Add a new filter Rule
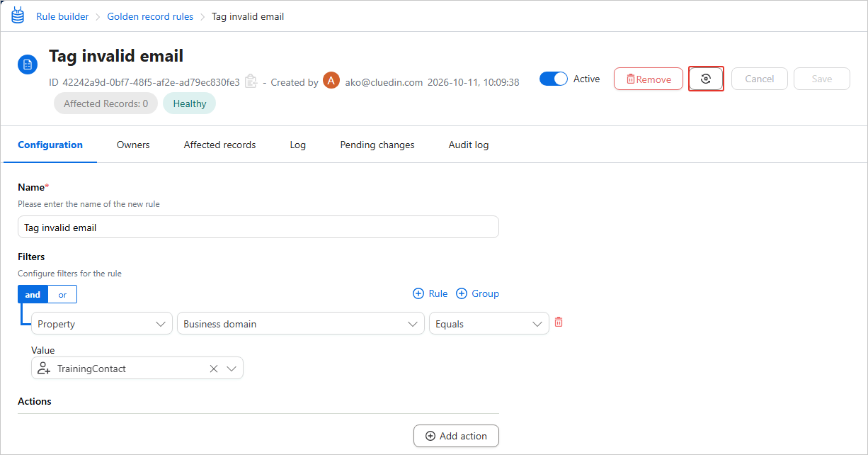Image resolution: width=868 pixels, height=455 pixels. (430, 293)
